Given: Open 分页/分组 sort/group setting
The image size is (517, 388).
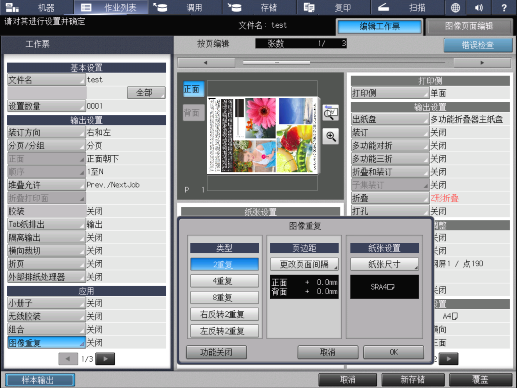Looking at the screenshot, I should click(x=46, y=146).
